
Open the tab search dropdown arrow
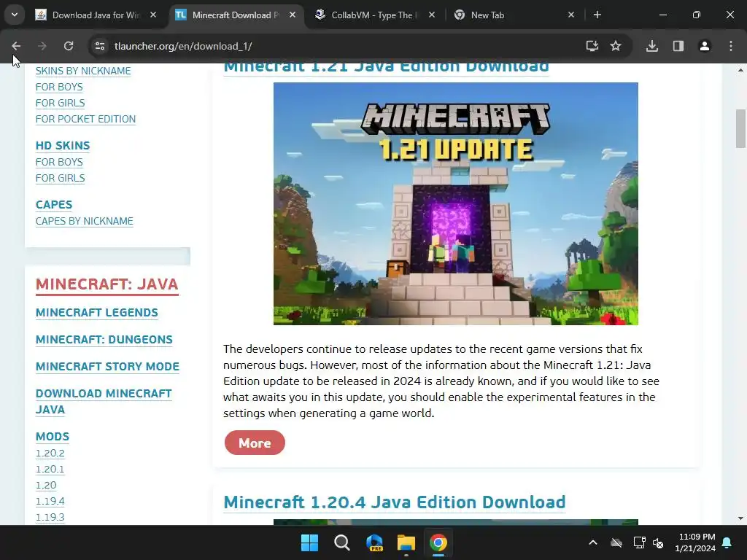[x=15, y=15]
